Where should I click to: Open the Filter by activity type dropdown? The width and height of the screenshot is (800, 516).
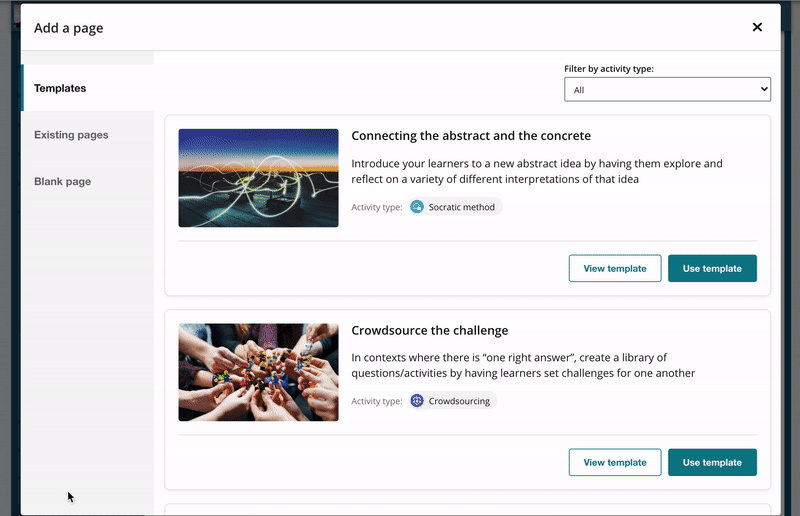click(x=667, y=90)
